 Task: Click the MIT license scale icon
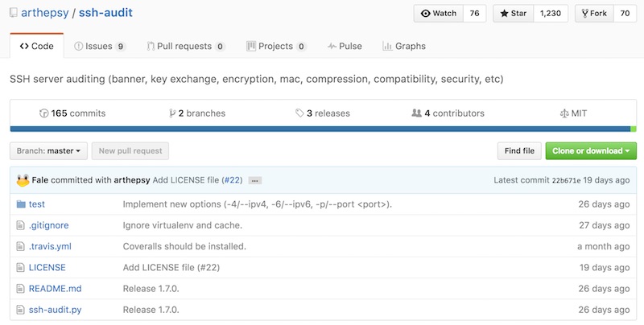(x=563, y=113)
